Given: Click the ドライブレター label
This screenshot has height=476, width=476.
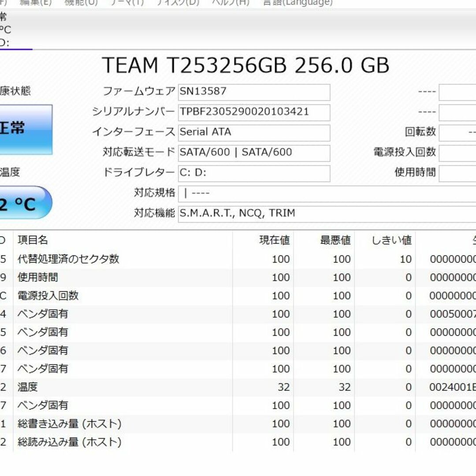Looking at the screenshot, I should [139, 172].
